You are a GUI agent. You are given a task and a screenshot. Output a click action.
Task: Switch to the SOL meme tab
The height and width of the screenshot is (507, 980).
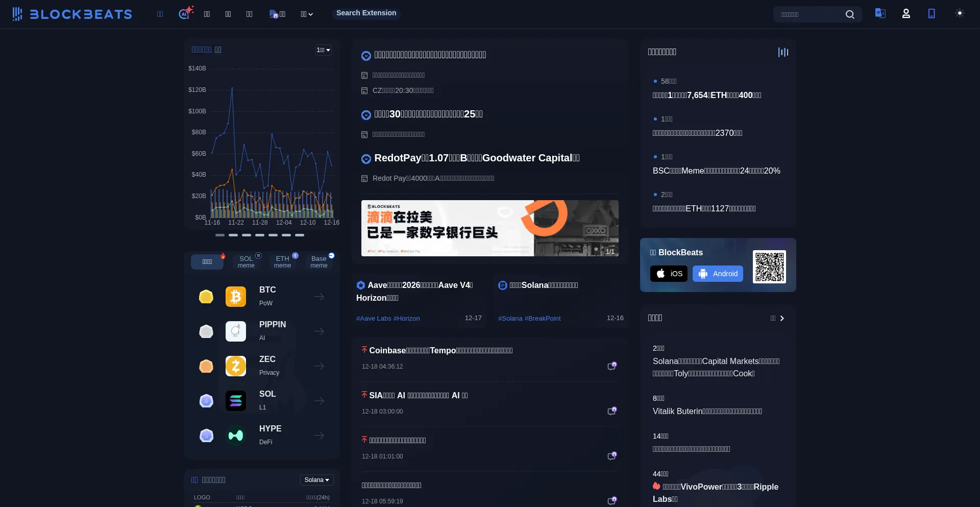[246, 262]
